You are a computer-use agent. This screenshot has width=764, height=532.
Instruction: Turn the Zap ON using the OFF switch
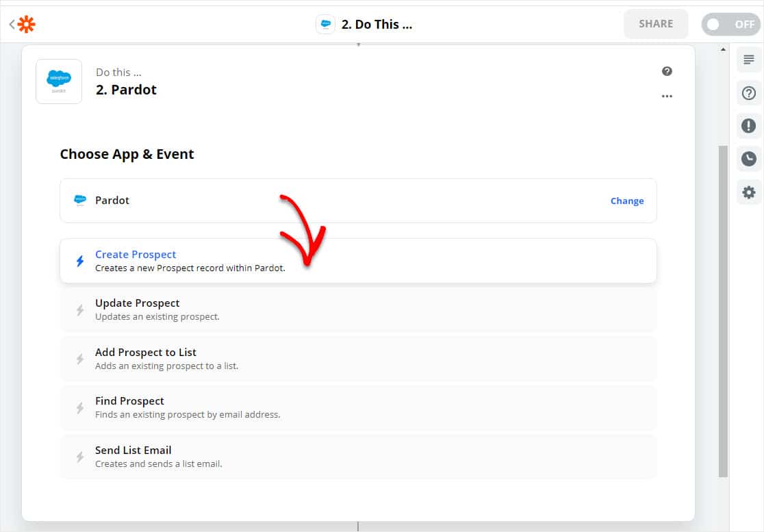(x=730, y=24)
